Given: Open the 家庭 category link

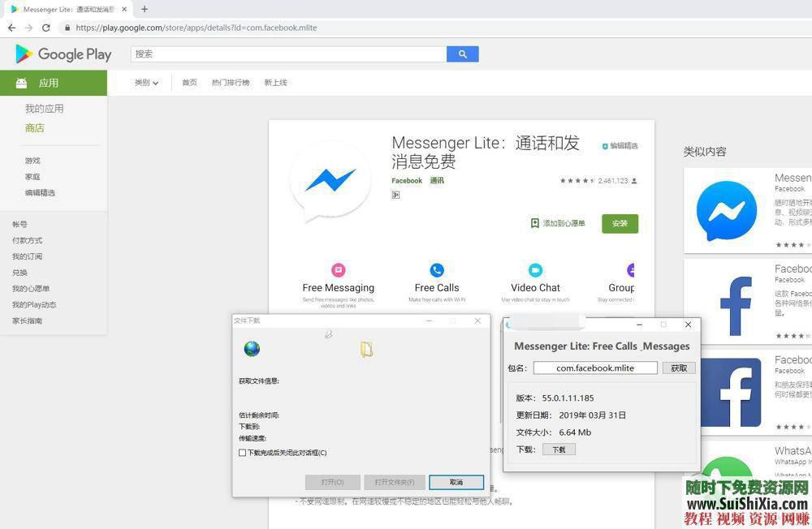Looking at the screenshot, I should [32, 177].
